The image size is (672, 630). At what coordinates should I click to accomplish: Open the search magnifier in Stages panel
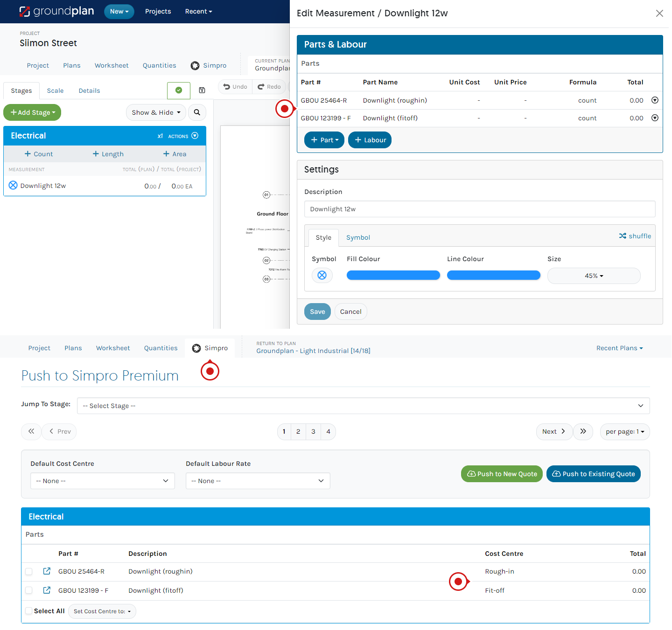pyautogui.click(x=197, y=112)
